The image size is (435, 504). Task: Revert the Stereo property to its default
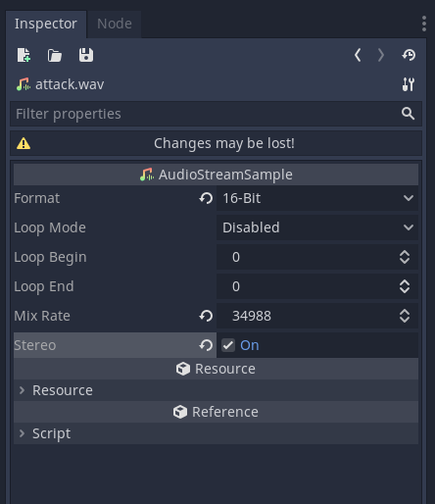click(x=206, y=345)
